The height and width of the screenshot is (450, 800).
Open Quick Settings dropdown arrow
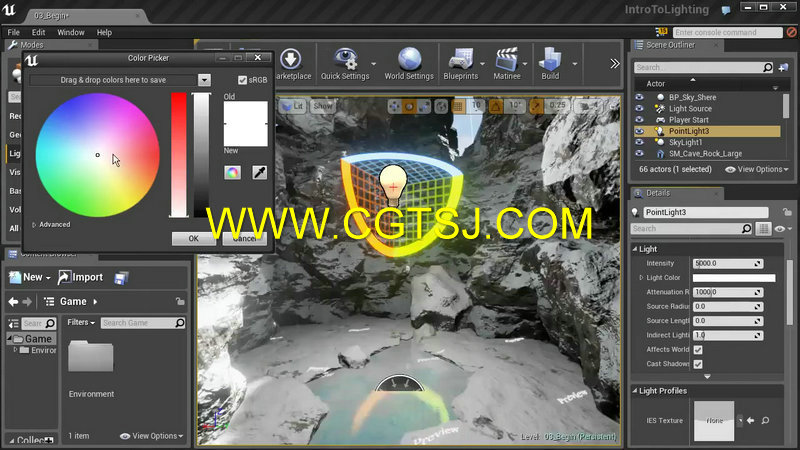pyautogui.click(x=373, y=64)
